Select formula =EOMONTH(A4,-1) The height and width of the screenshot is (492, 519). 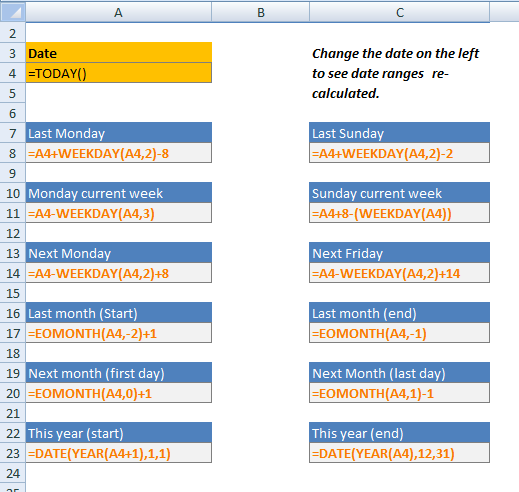pyautogui.click(x=399, y=333)
